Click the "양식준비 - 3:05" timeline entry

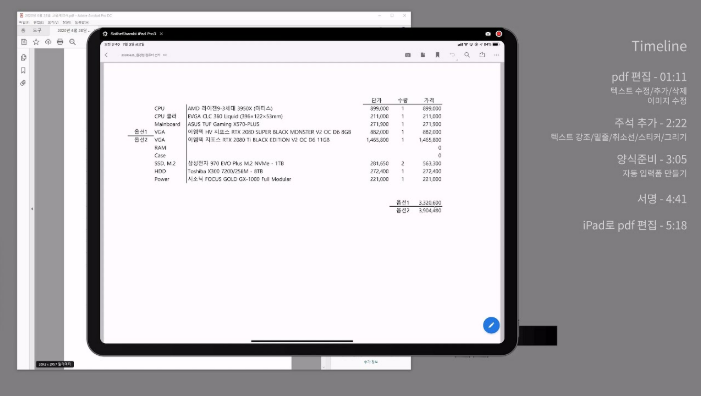(x=651, y=159)
